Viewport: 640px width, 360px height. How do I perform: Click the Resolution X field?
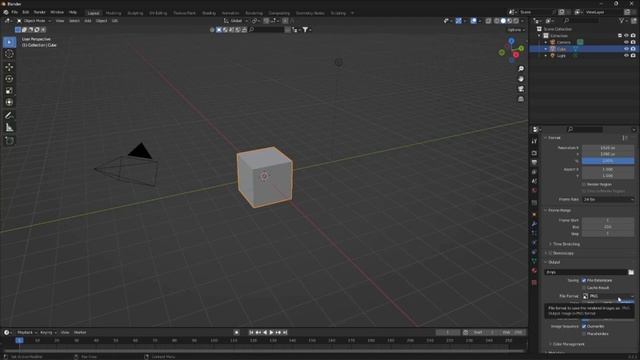point(608,148)
